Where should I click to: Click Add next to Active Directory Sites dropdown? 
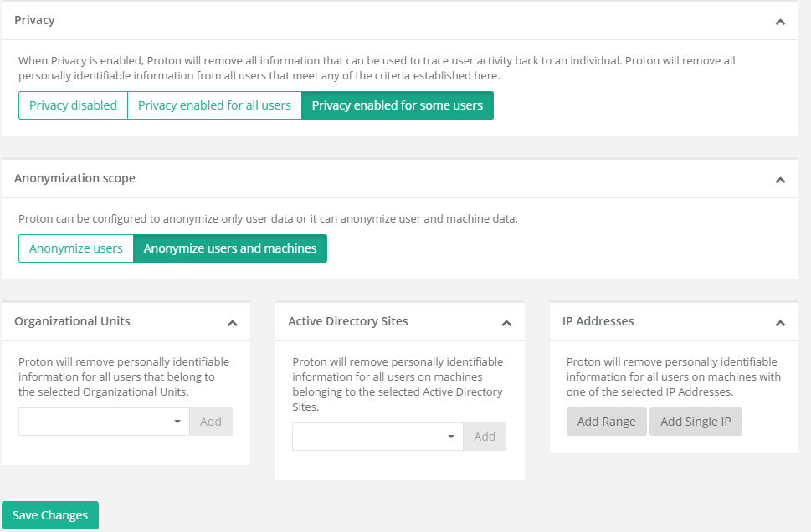485,437
